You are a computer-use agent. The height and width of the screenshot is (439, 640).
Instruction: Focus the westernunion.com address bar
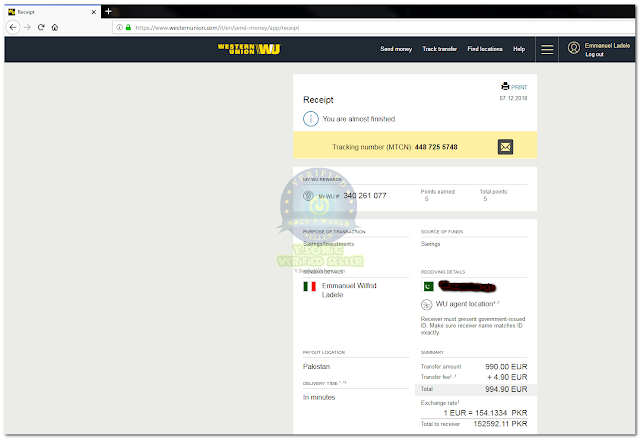point(373,28)
